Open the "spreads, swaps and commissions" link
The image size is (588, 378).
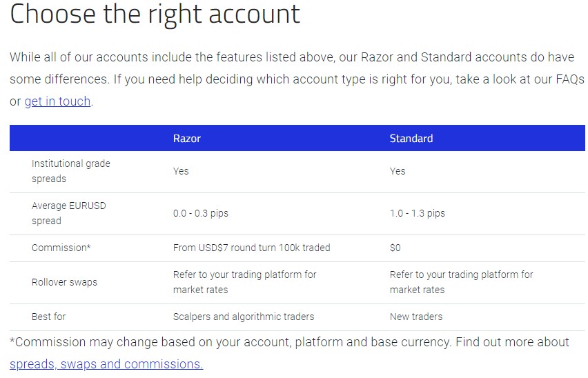coord(106,364)
